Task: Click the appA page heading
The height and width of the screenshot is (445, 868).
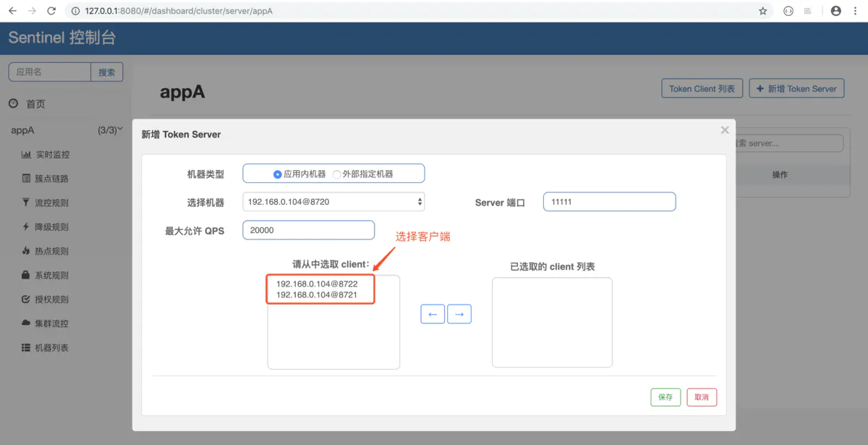Action: tap(182, 92)
